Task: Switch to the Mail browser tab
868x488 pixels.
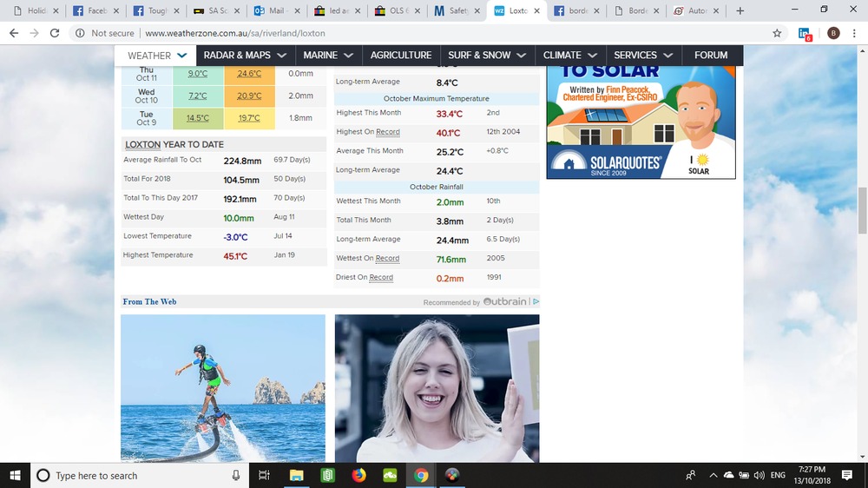Action: 271,11
